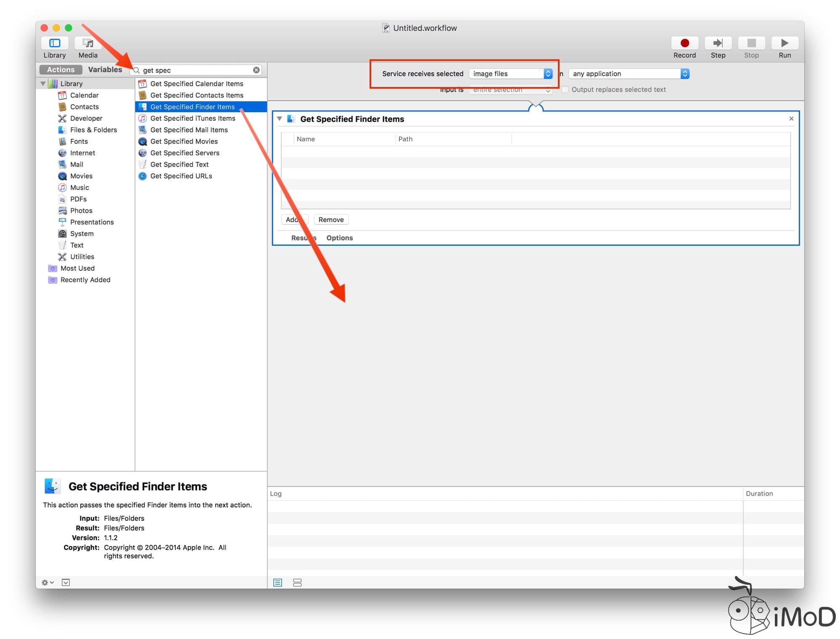Select the Get Specified URLs action
The width and height of the screenshot is (840, 639).
[181, 176]
